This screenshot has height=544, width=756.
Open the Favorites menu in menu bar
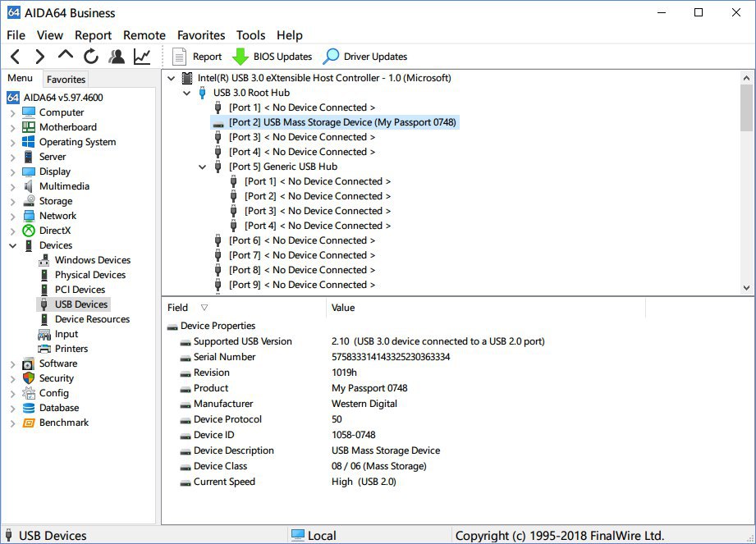pyautogui.click(x=201, y=35)
